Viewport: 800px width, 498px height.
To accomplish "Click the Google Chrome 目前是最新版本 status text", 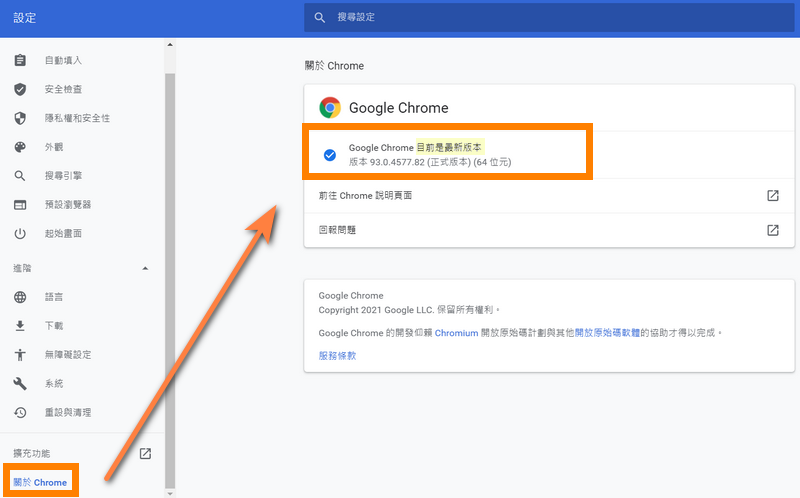I will pos(415,147).
